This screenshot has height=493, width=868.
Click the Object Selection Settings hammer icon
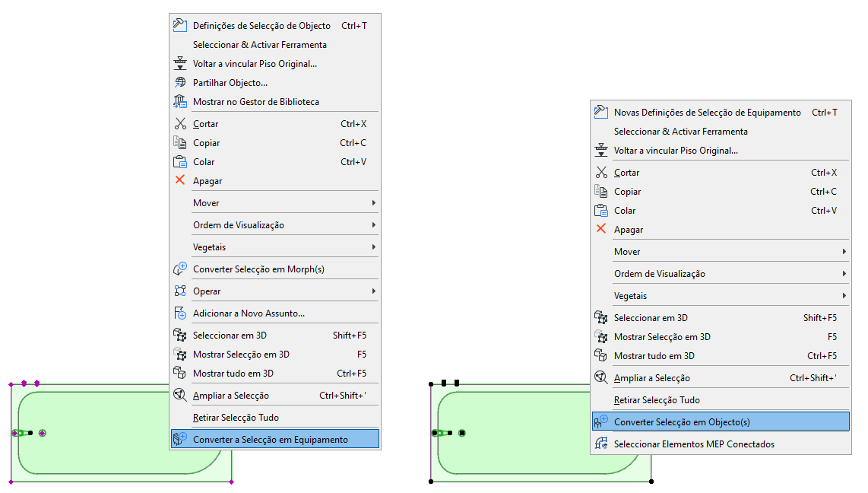[180, 25]
